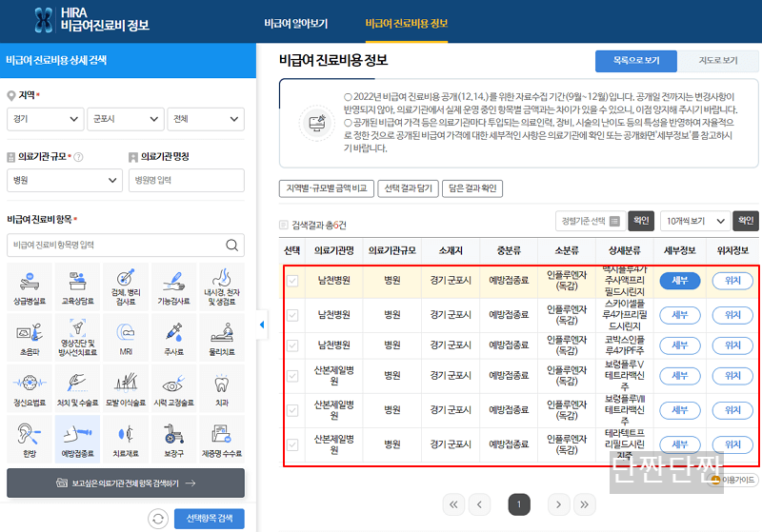Choose the 검체, 병리 검사료 icon
This screenshot has width=762, height=532.
(x=126, y=286)
